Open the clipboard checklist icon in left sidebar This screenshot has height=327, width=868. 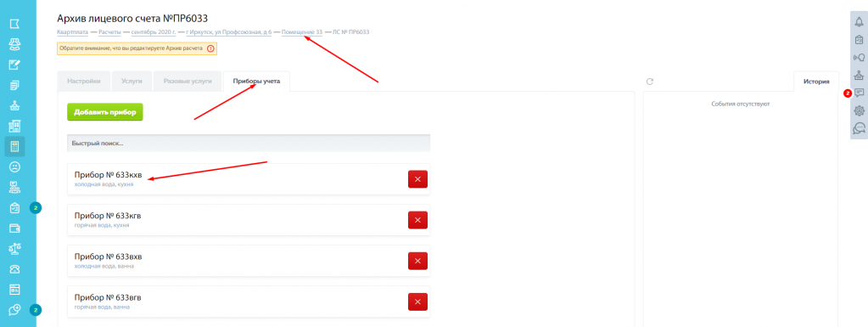(15, 208)
